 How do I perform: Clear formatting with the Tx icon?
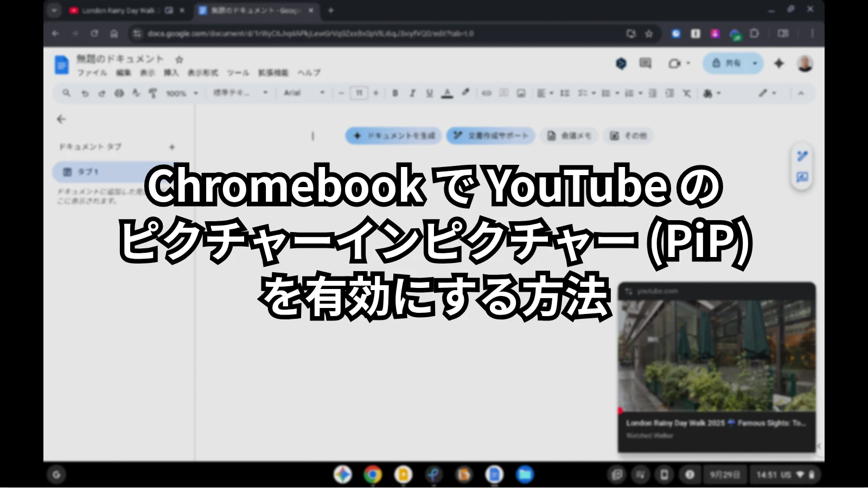click(x=687, y=93)
